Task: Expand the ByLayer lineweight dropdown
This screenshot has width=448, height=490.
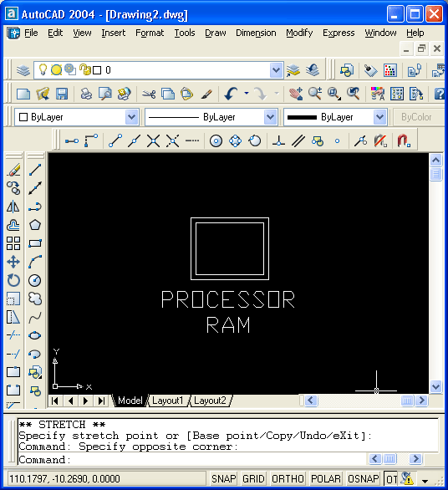Action: (379, 117)
